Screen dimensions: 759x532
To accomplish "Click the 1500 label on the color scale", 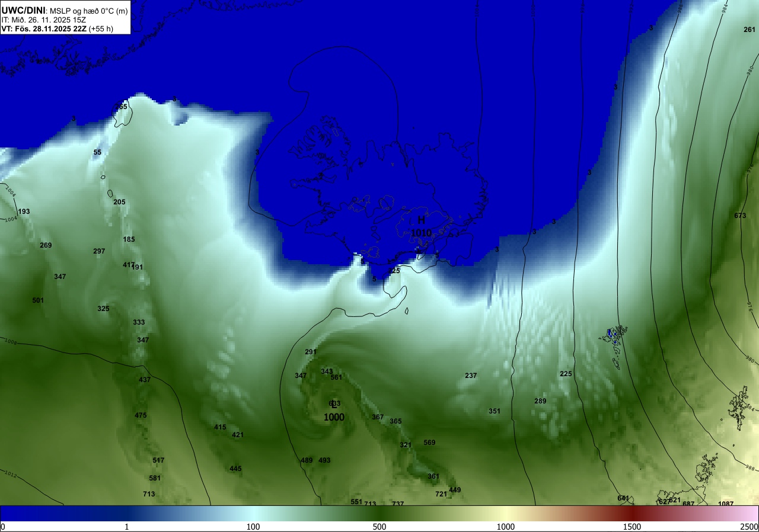I will tap(632, 527).
